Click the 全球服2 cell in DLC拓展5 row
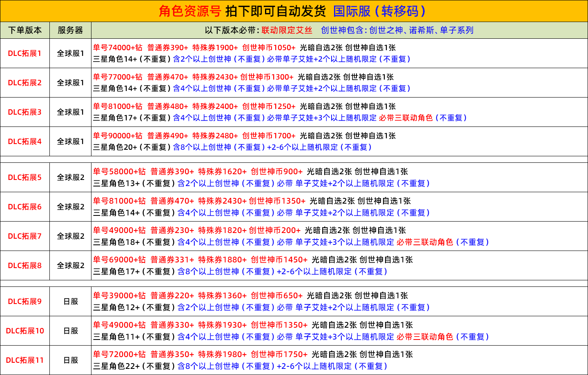This screenshot has height=375, width=588. [70, 178]
